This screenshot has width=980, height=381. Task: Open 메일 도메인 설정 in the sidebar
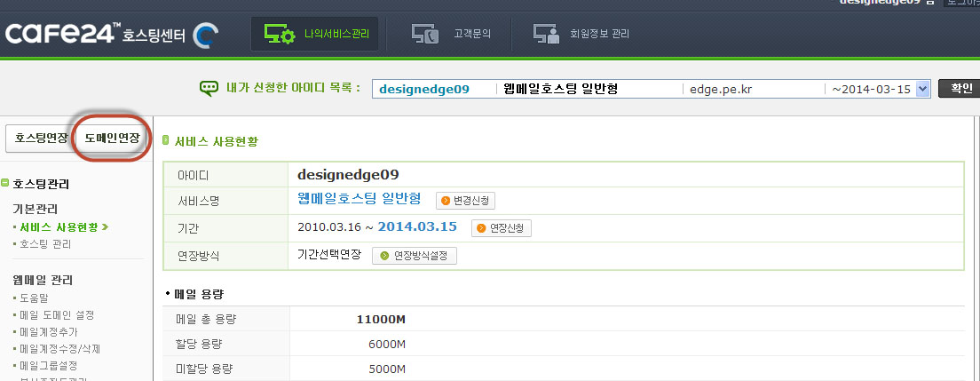57,314
